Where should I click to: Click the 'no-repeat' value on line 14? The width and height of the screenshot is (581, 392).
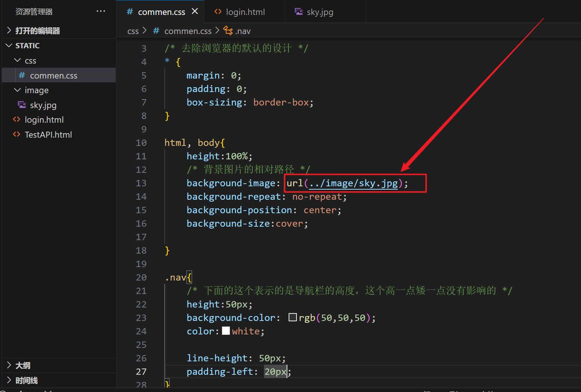click(x=317, y=197)
